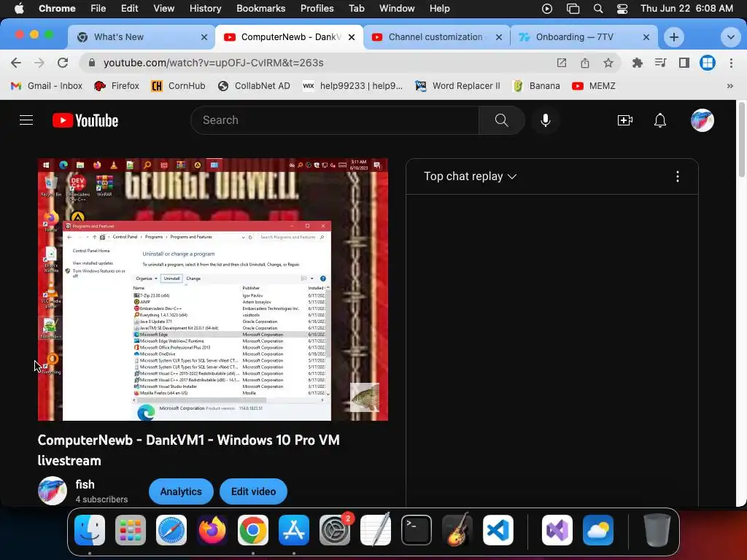
Task: Open the Profiles menu
Action: coord(317,9)
